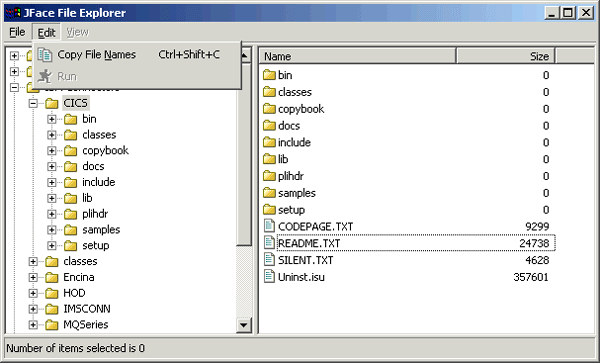
Task: Click the tree's setup folder icon
Action: (70, 246)
